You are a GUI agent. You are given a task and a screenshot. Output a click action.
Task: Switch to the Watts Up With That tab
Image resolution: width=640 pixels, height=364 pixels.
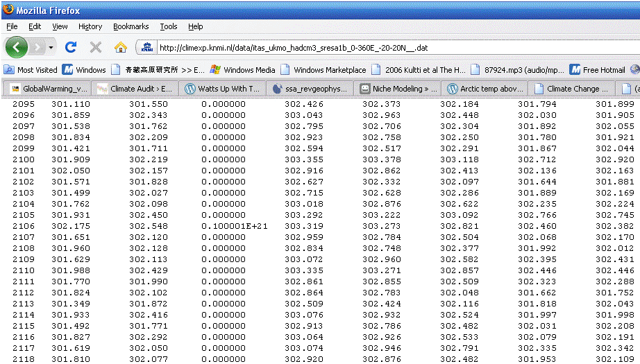point(222,89)
